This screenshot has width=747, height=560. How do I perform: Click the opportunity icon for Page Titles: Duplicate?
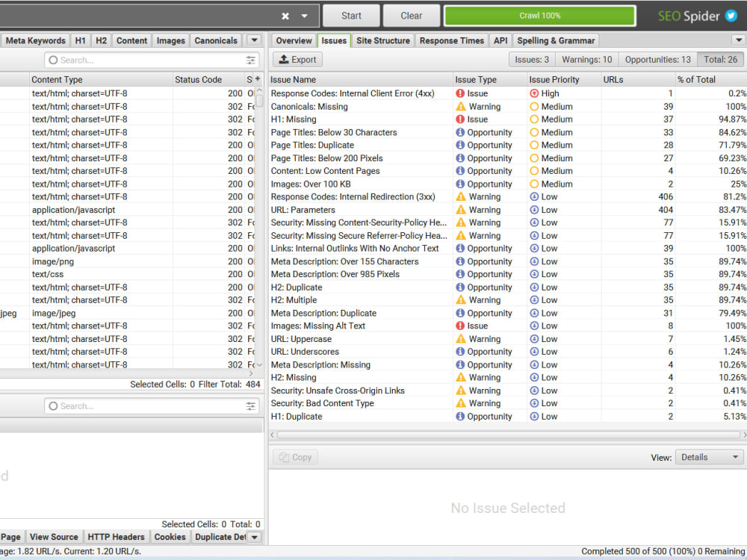click(460, 146)
